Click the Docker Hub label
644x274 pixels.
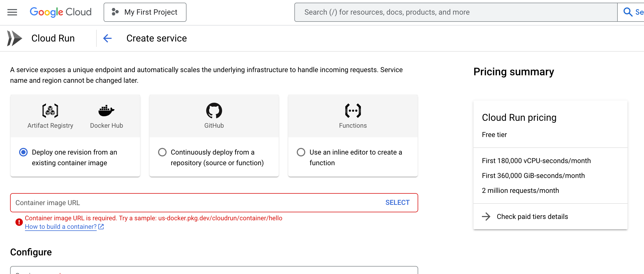[107, 126]
